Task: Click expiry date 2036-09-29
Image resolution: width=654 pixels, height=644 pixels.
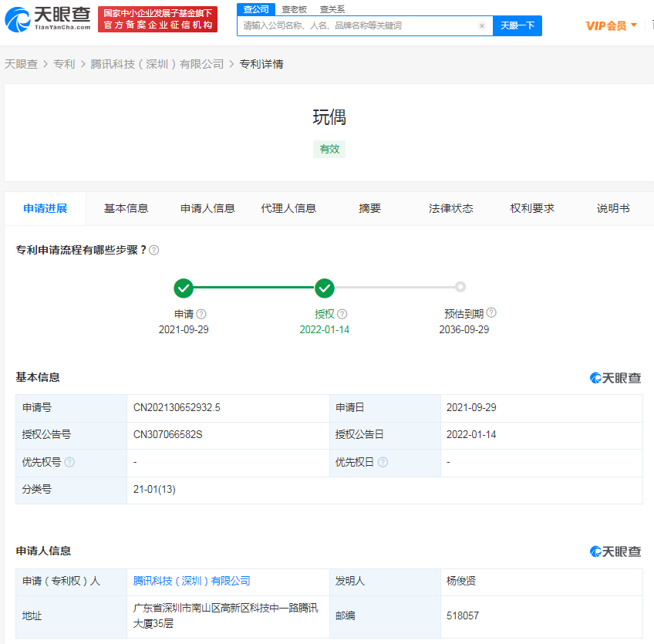Action: [x=464, y=329]
